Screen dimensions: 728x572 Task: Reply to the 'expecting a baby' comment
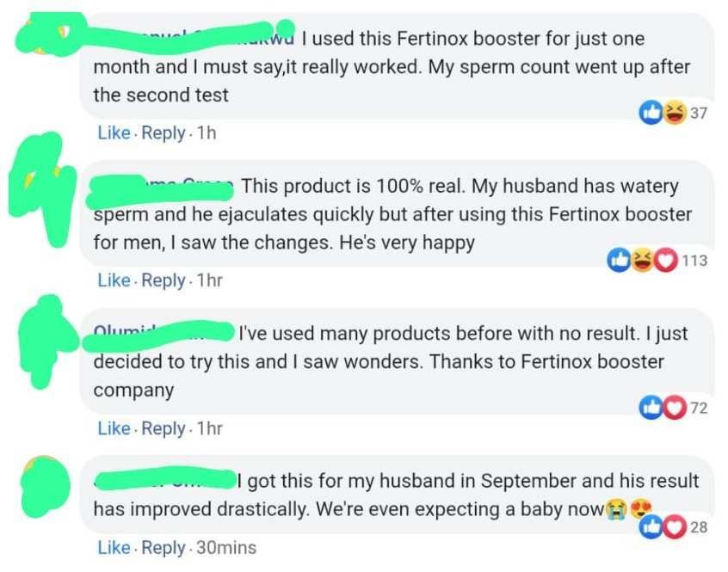pyautogui.click(x=163, y=547)
